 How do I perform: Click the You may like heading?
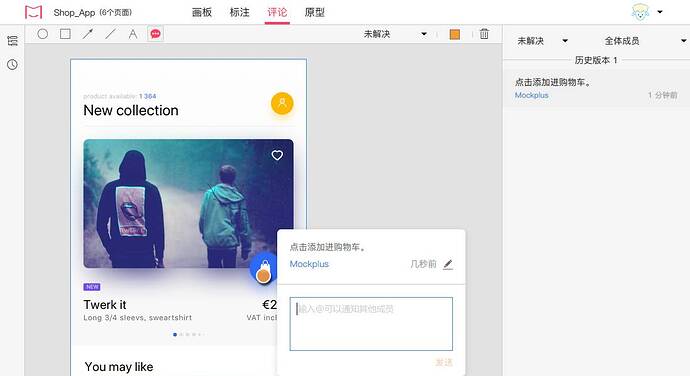pos(119,367)
